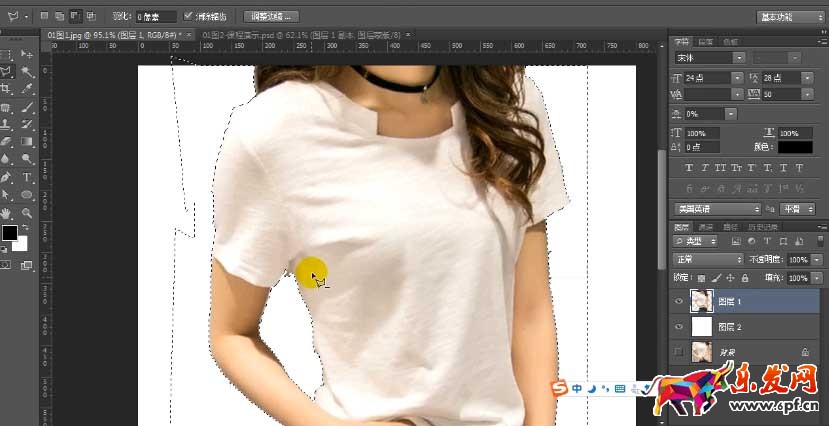Open the 正常 blend mode dropdown
This screenshot has height=426, width=829.
(x=707, y=259)
